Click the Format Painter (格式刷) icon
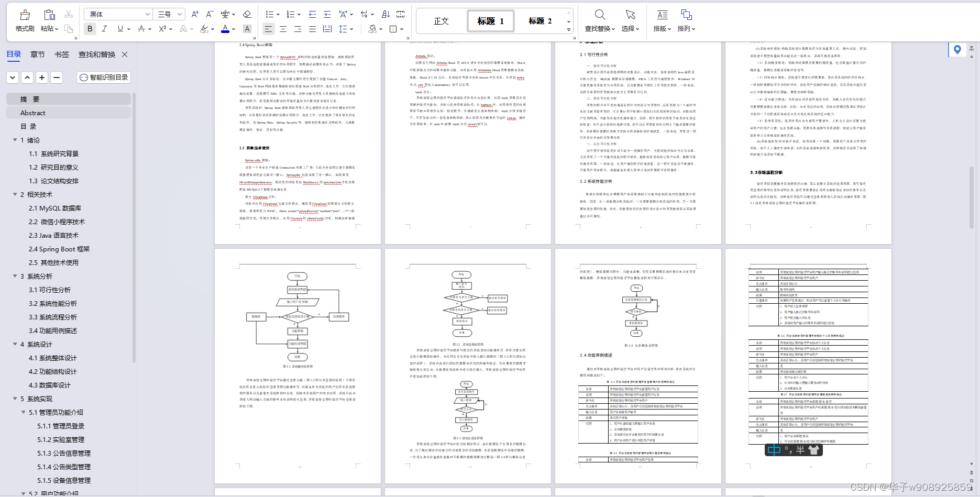980x497 pixels. pyautogui.click(x=25, y=20)
